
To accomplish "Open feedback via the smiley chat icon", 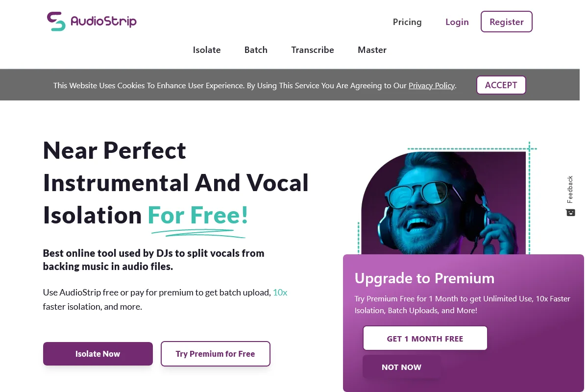I will [570, 212].
